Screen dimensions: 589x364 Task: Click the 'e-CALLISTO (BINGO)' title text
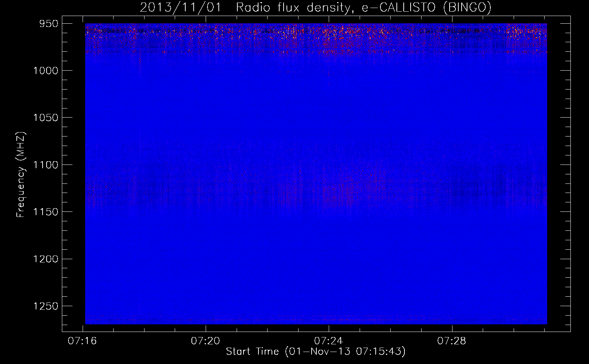point(426,8)
